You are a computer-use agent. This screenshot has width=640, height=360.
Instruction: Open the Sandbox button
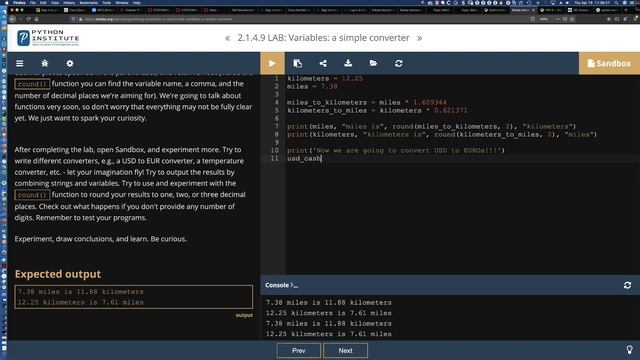click(x=609, y=63)
